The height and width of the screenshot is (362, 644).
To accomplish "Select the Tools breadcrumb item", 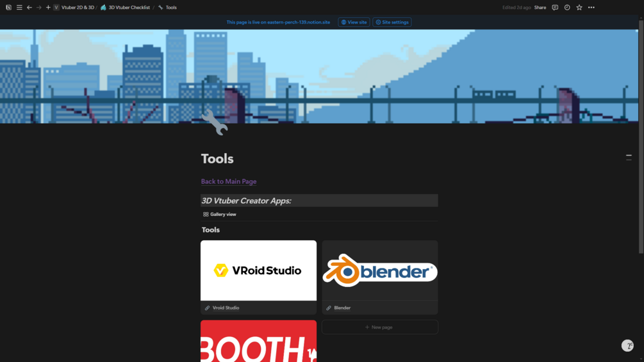I will pos(168,8).
